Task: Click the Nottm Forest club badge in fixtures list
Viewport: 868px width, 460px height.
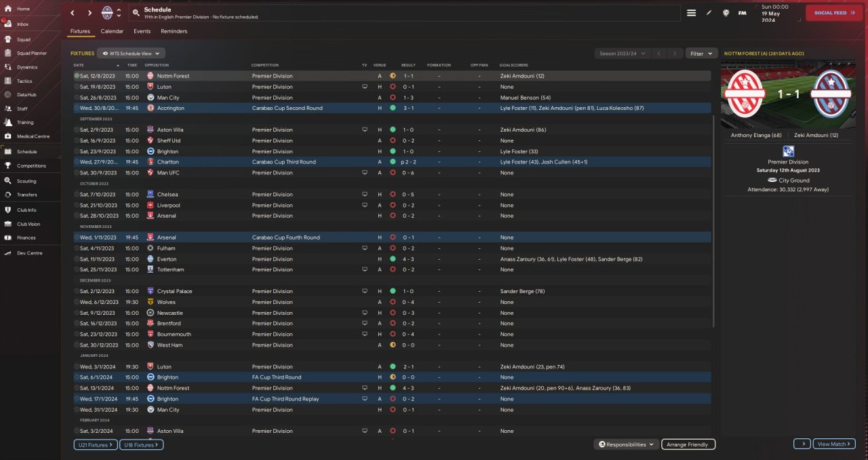Action: (151, 76)
